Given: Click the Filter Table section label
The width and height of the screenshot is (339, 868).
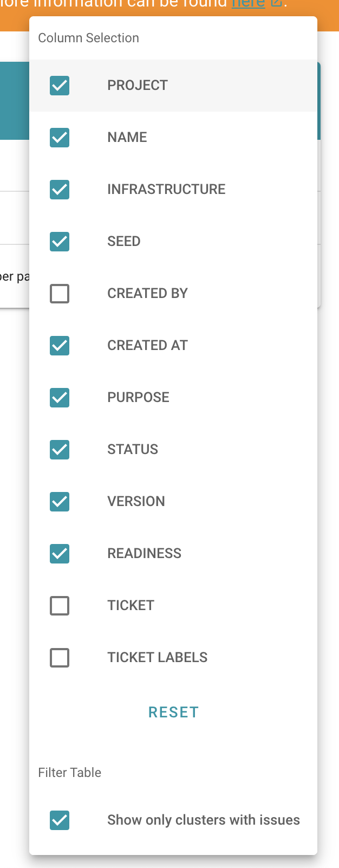Looking at the screenshot, I should coord(70,773).
